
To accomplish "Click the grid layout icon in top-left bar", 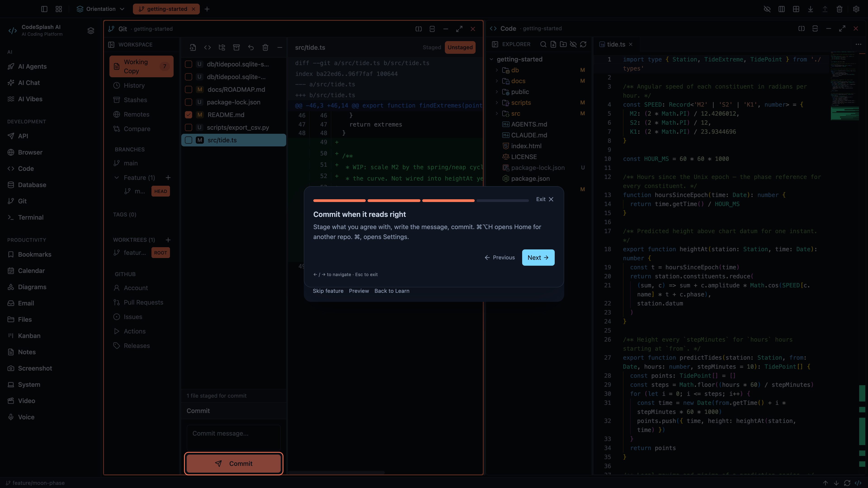I will point(59,9).
